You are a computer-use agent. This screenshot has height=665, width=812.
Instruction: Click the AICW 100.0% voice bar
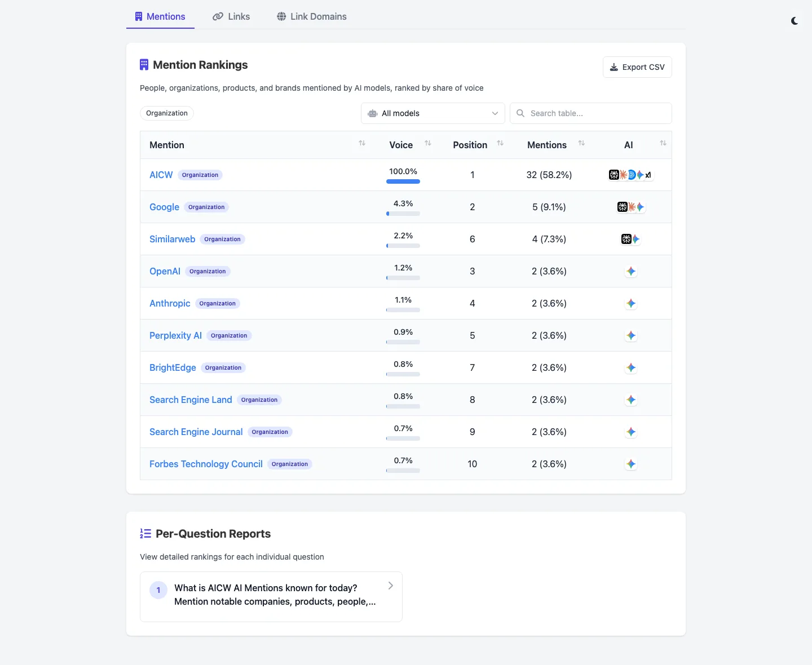pos(403,181)
